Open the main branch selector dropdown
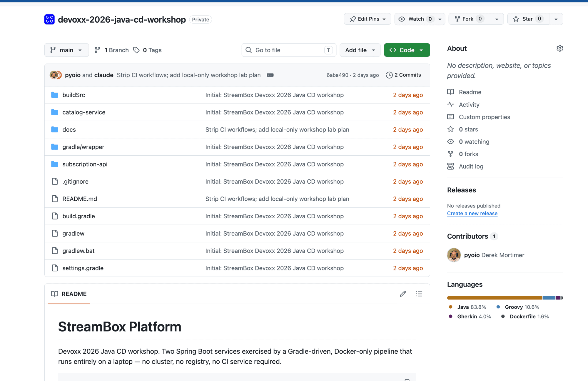Image resolution: width=588 pixels, height=381 pixels. point(66,50)
